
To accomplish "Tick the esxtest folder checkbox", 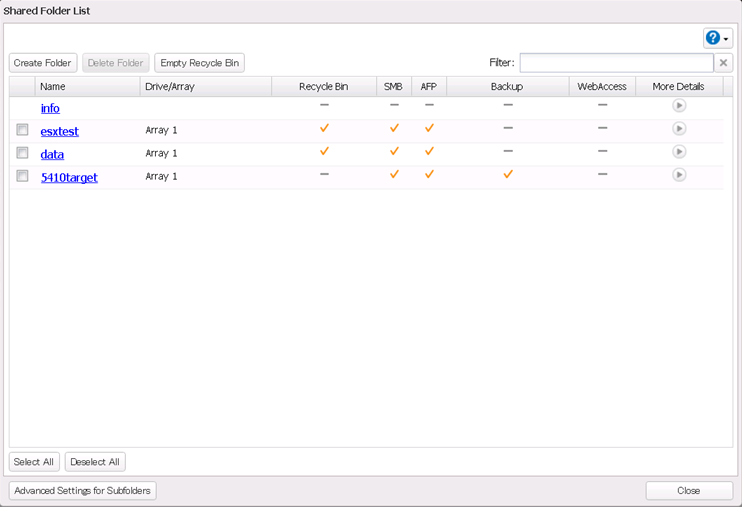I will point(22,130).
